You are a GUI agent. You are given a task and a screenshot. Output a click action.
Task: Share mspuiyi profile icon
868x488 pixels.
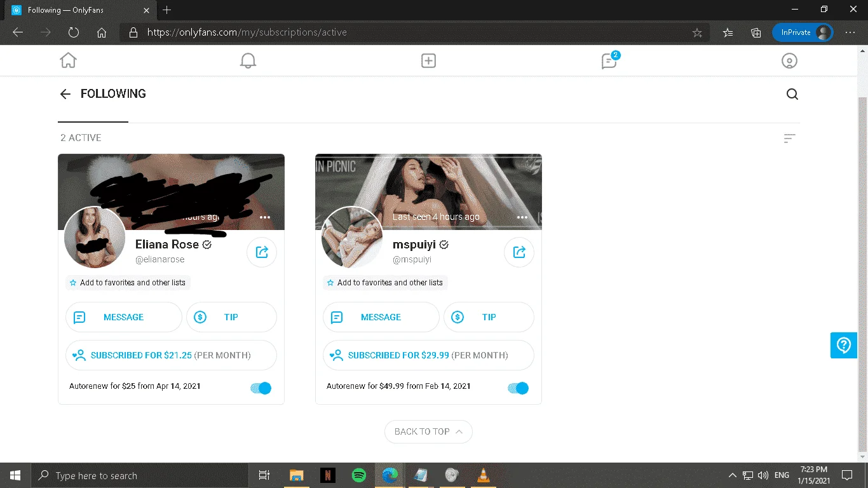tap(519, 252)
